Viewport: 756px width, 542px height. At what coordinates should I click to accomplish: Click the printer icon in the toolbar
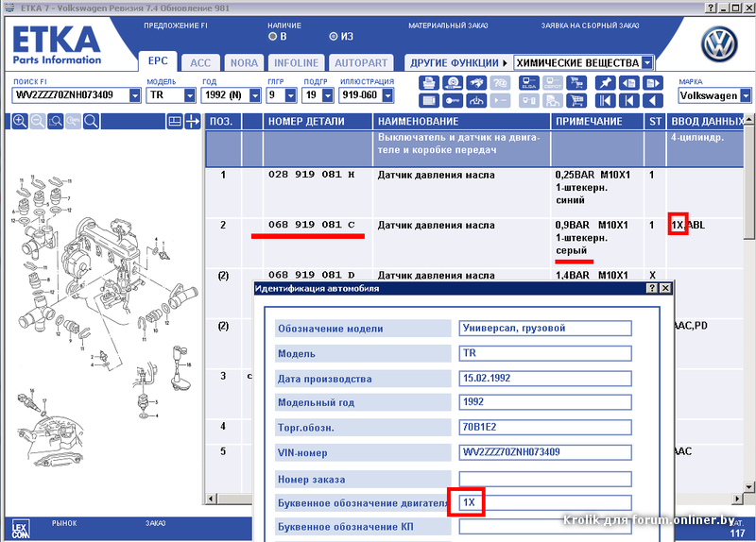point(429,83)
